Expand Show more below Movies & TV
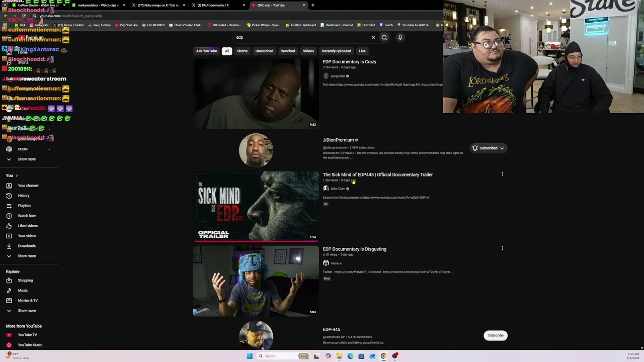 click(27, 311)
